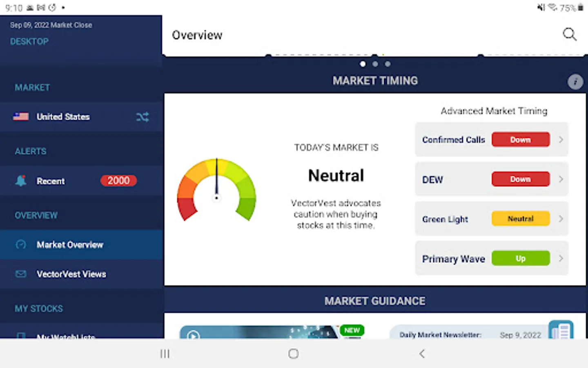Tap the alert bell icon beside Recent

click(21, 181)
